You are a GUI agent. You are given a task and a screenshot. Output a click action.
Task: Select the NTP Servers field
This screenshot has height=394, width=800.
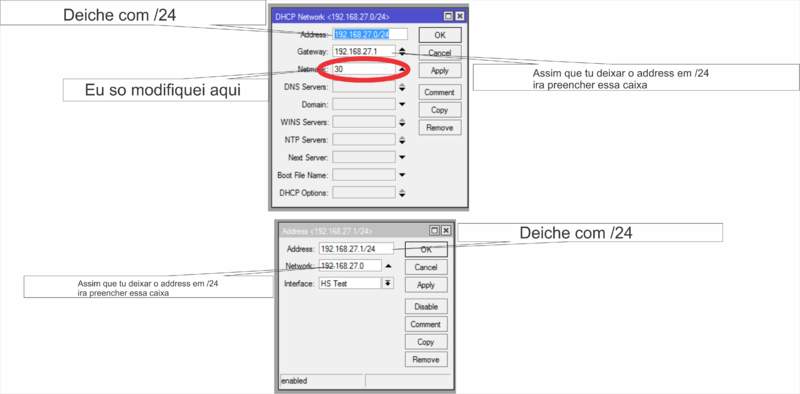[364, 140]
